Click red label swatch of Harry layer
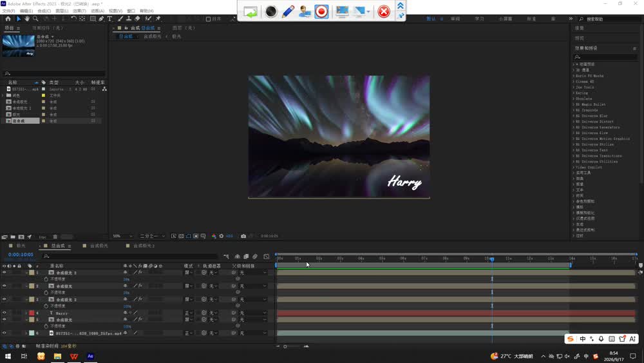 tap(32, 313)
